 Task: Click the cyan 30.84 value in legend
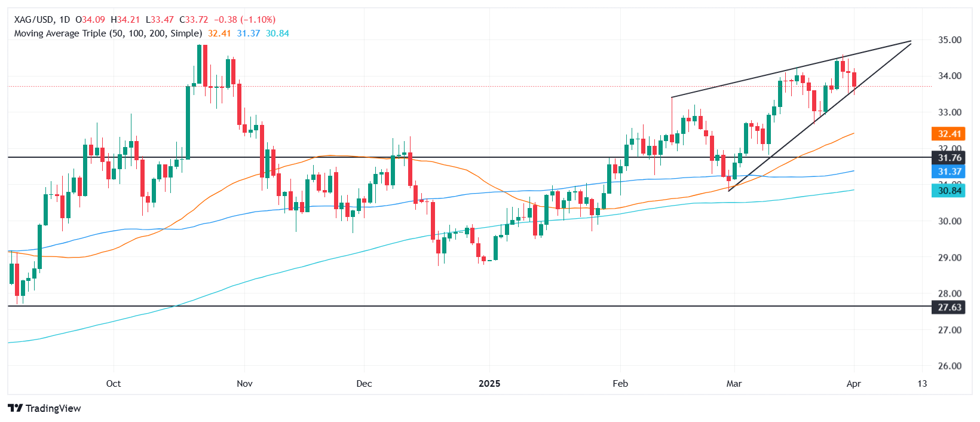point(277,33)
